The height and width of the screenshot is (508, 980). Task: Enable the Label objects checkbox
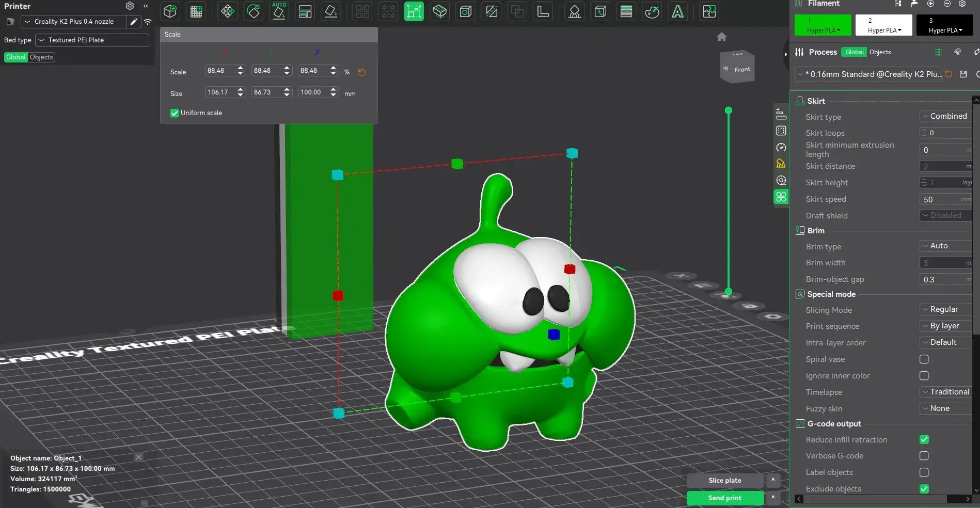pos(924,472)
